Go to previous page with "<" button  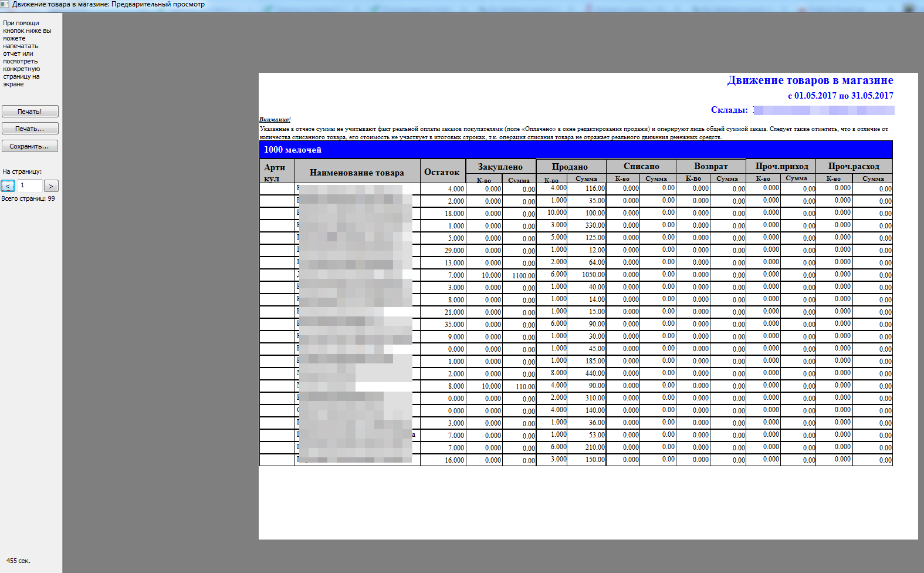click(8, 186)
